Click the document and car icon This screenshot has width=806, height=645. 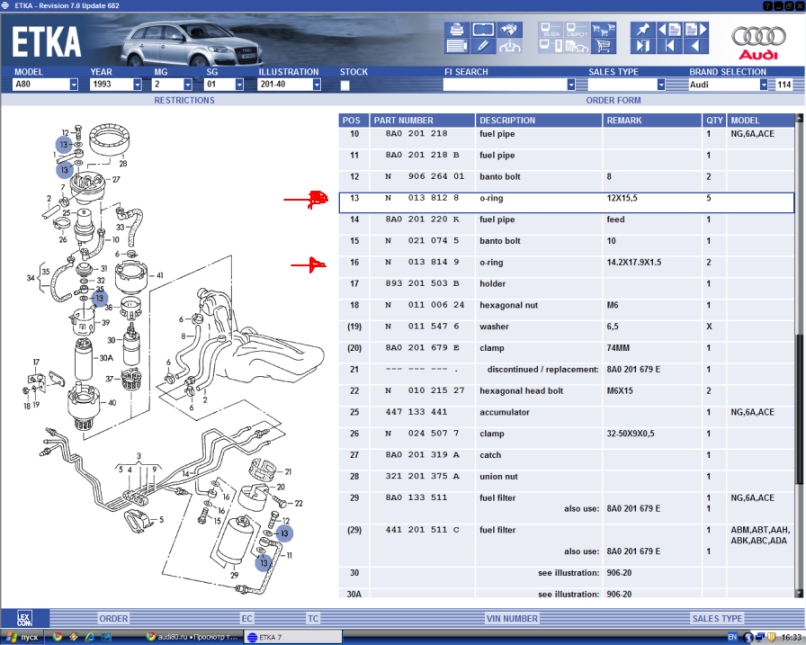point(577,46)
